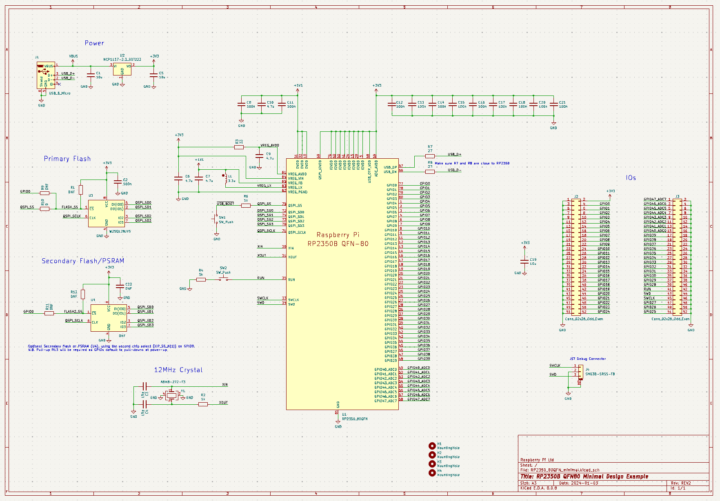Select the voltage regulator U2 symbol
720x501 pixels.
[121, 72]
